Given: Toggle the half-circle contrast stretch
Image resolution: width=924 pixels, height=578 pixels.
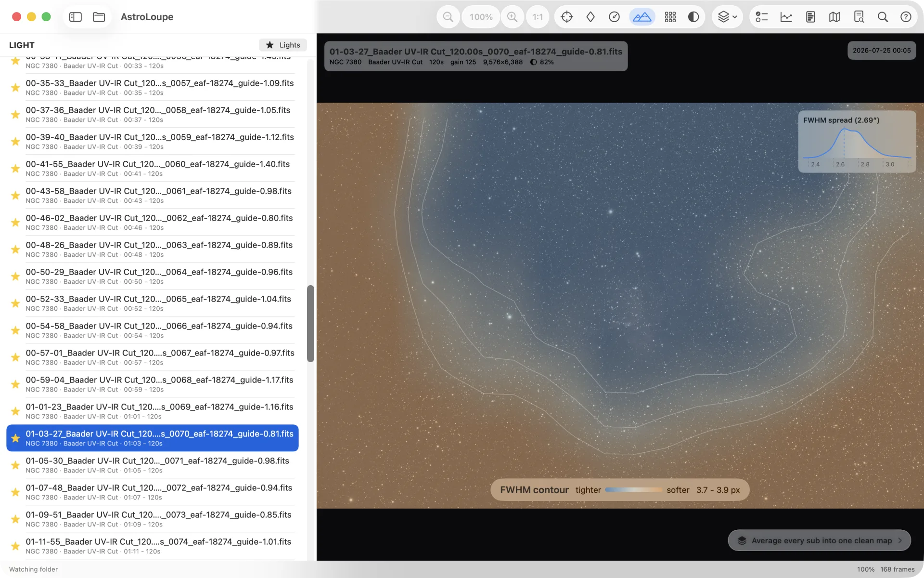Looking at the screenshot, I should [693, 17].
